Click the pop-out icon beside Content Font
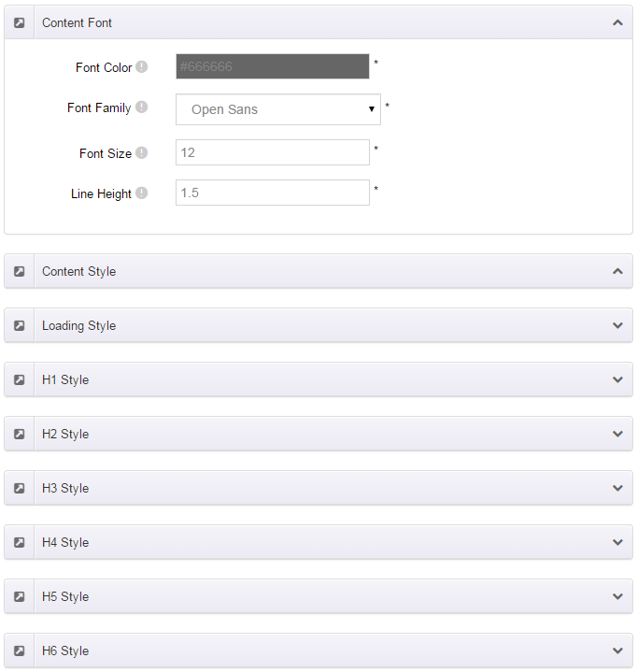 [20, 22]
